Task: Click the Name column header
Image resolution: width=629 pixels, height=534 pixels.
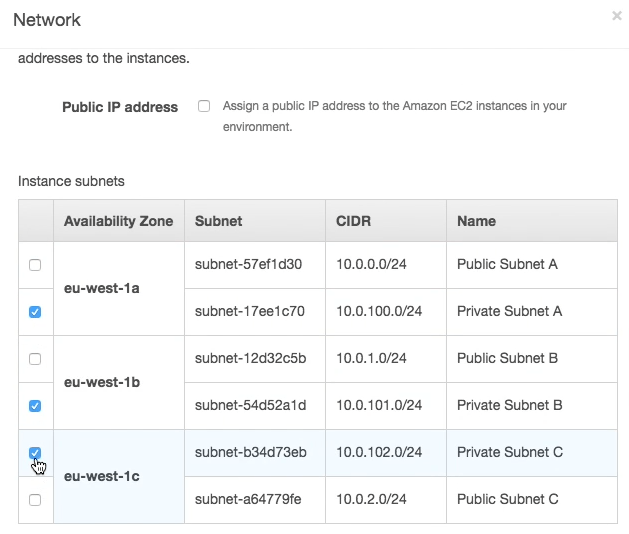Action: point(476,221)
